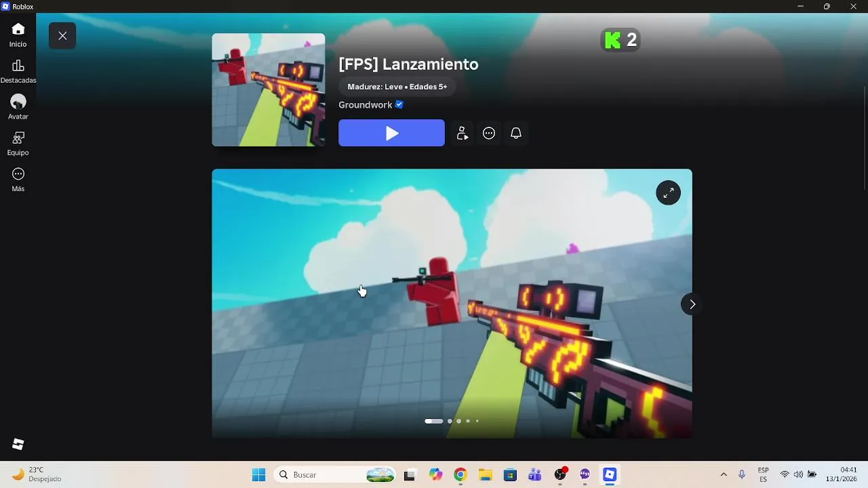Open the Avatar section
Screen dimensions: 868x488
(x=18, y=108)
